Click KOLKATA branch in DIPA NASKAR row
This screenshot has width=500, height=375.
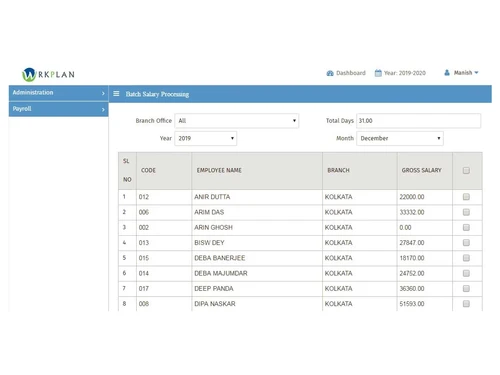[338, 304]
